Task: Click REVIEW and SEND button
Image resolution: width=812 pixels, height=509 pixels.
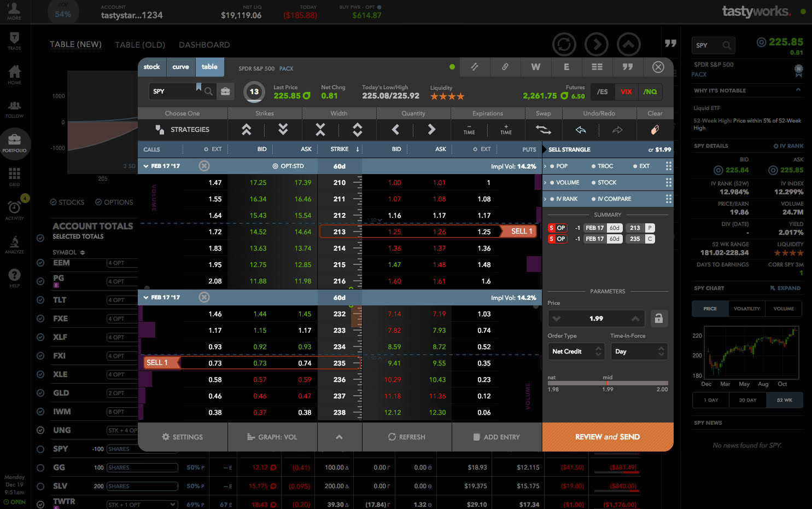Action: pos(607,437)
